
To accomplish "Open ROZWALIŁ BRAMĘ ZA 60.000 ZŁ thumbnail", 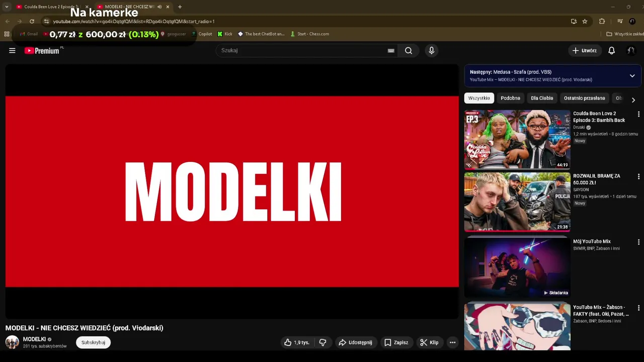I will (517, 202).
